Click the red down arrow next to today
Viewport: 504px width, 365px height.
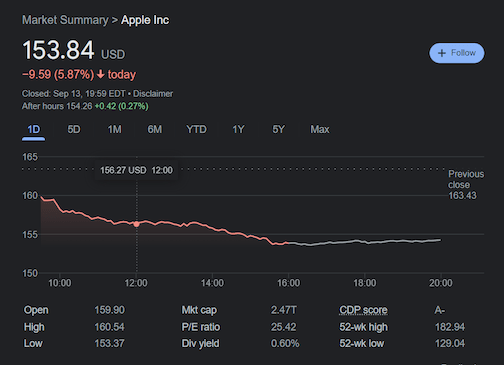(x=101, y=74)
